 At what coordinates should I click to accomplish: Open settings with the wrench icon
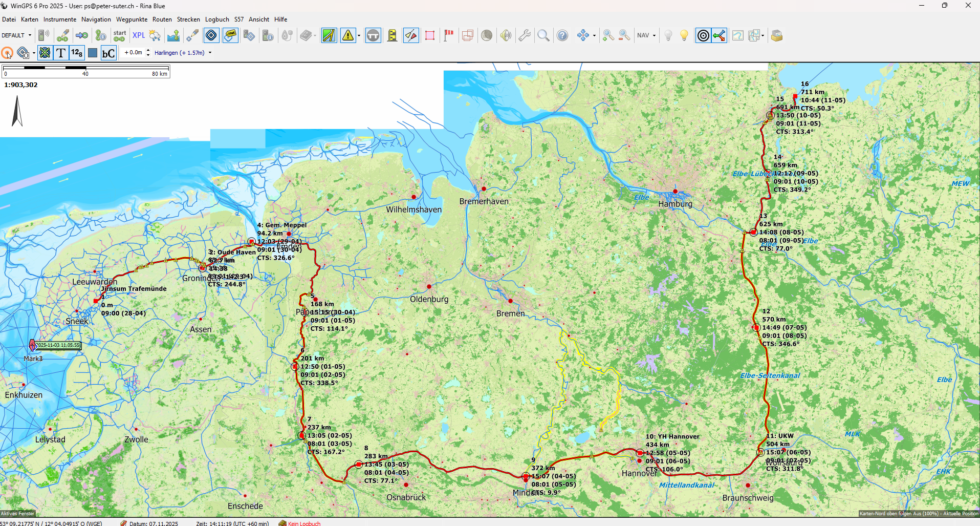click(x=525, y=35)
